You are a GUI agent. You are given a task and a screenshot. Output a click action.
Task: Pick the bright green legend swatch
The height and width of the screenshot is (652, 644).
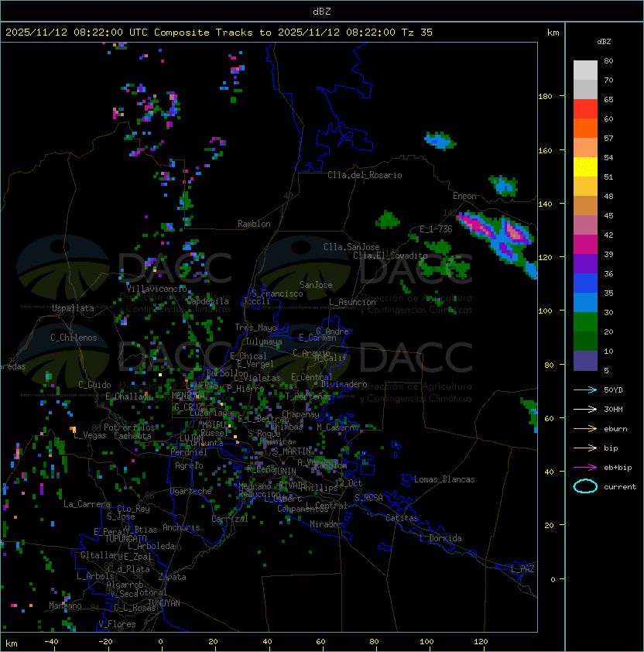[x=585, y=322]
